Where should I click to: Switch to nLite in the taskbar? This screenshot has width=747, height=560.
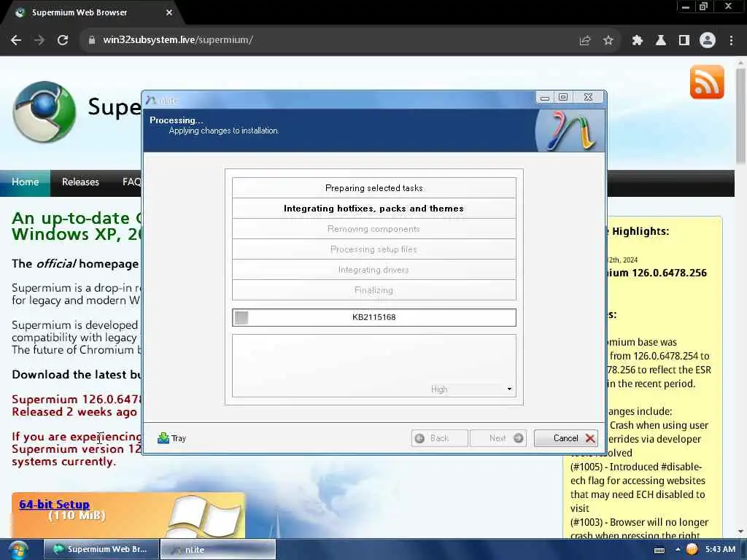pyautogui.click(x=217, y=550)
